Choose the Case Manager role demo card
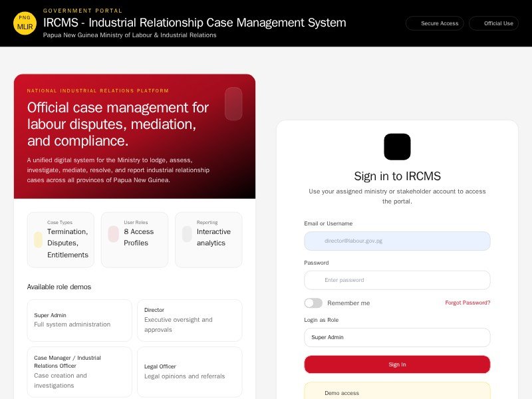 pos(79,371)
